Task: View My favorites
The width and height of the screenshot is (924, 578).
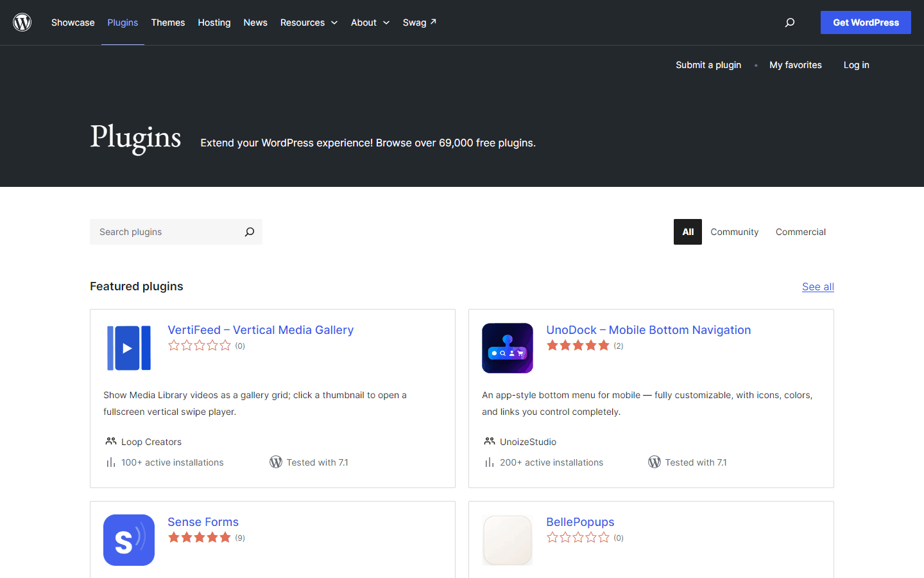Action: coord(796,65)
